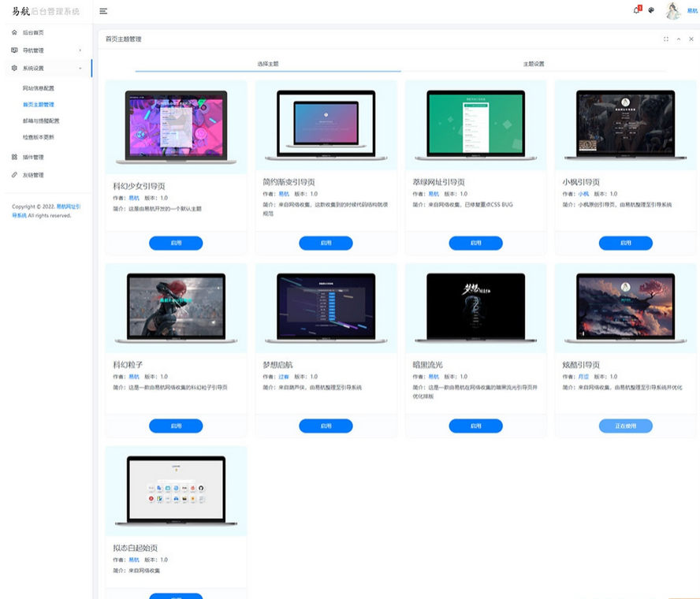Click the fullscreen icon on the panel header

pos(666,39)
